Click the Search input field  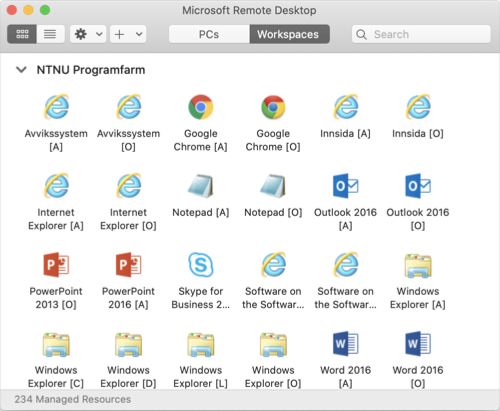pyautogui.click(x=421, y=34)
